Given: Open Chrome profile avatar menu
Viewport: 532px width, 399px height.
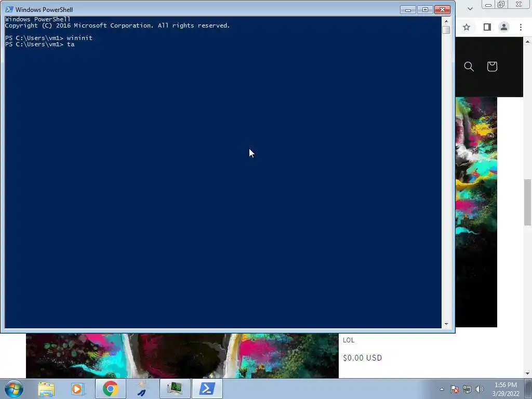Looking at the screenshot, I should click(504, 27).
